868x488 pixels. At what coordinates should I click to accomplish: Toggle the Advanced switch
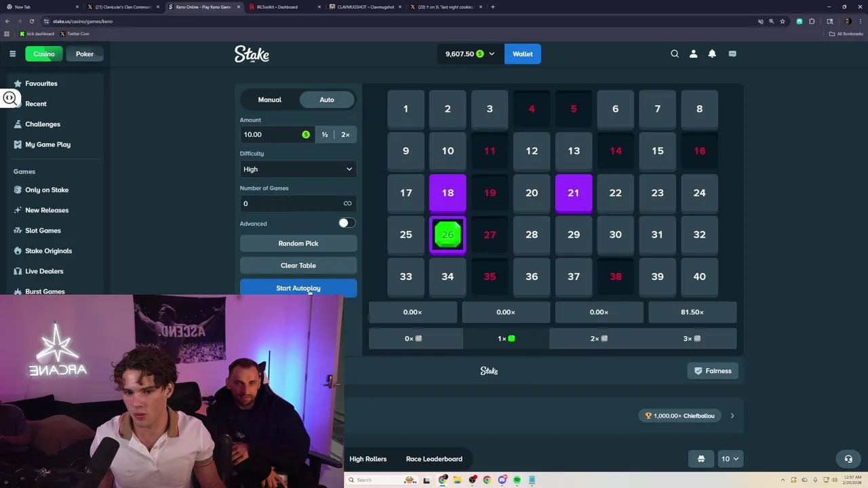(x=346, y=223)
